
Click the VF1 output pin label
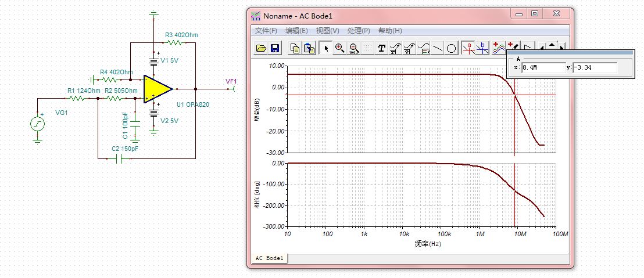tap(231, 81)
